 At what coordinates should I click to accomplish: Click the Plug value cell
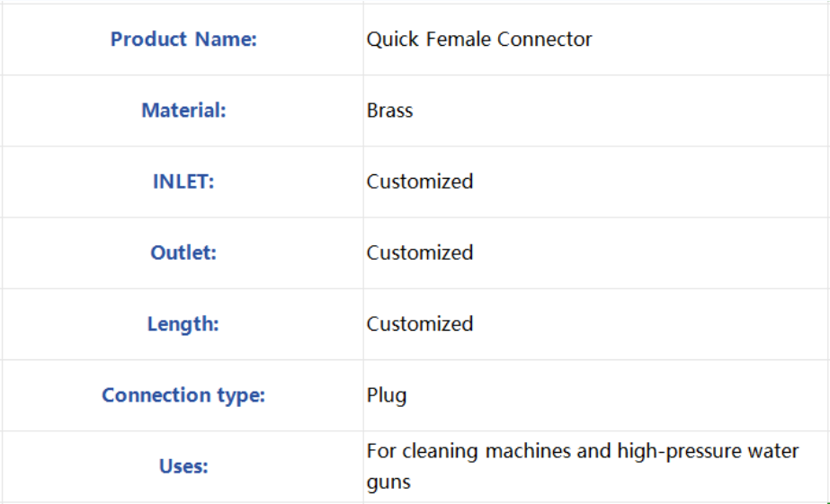(x=596, y=395)
